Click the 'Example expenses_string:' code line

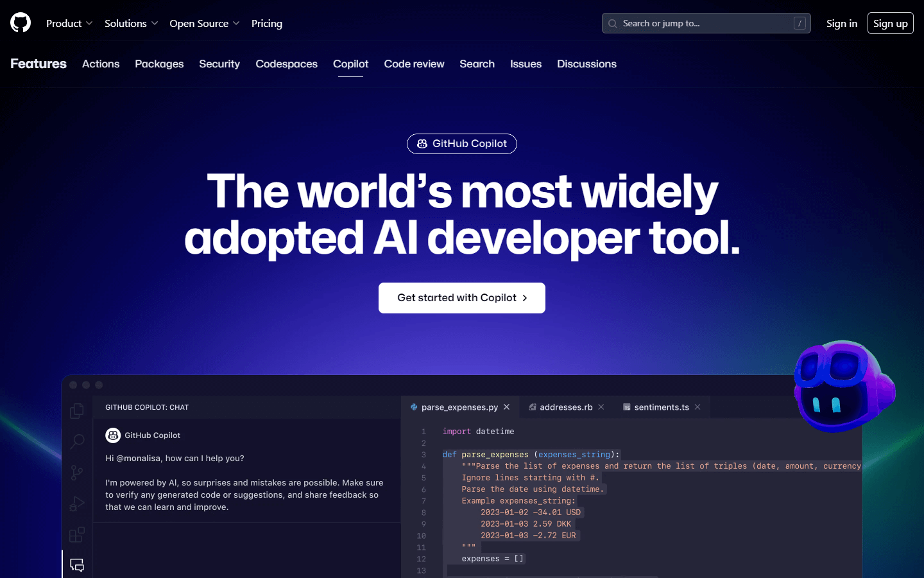coord(518,501)
